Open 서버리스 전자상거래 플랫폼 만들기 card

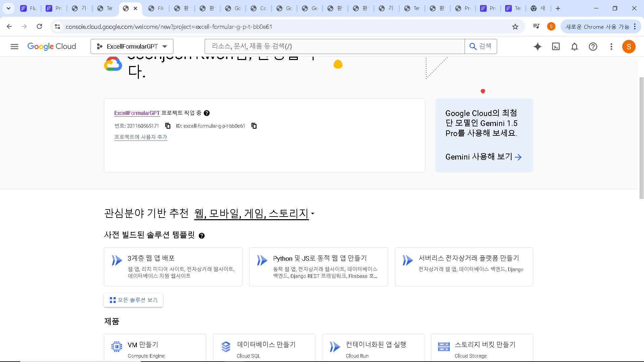click(x=464, y=267)
